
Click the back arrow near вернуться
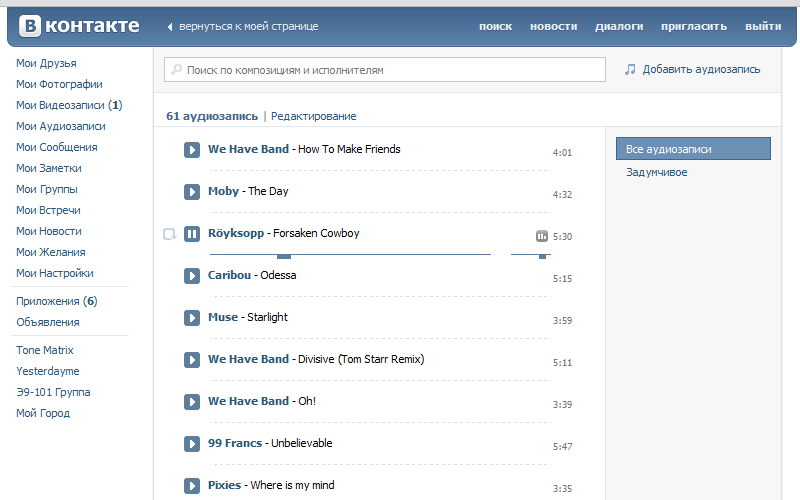coord(170,27)
